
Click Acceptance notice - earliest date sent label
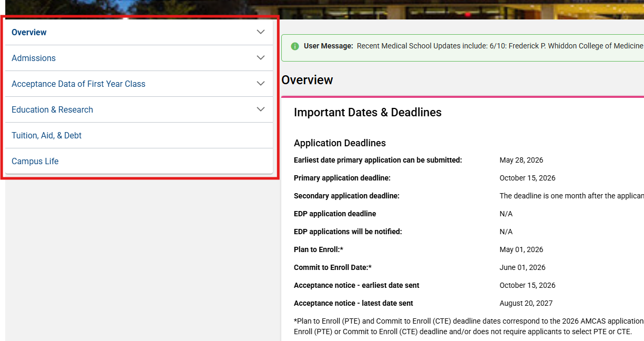(356, 285)
